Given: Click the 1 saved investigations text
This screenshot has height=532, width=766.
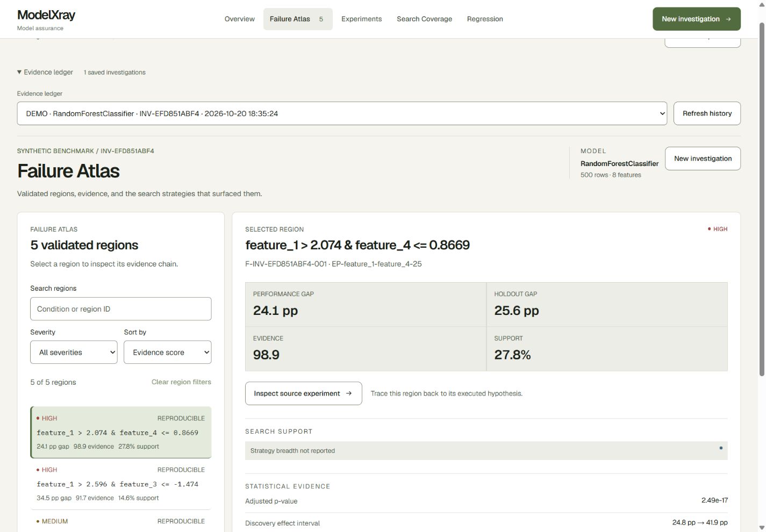Looking at the screenshot, I should [114, 73].
